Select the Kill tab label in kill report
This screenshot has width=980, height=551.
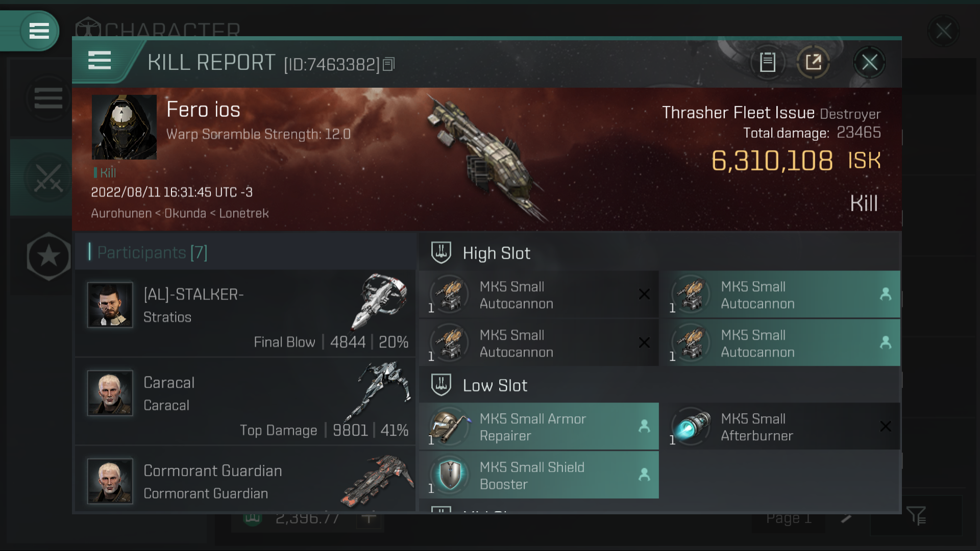coord(864,203)
